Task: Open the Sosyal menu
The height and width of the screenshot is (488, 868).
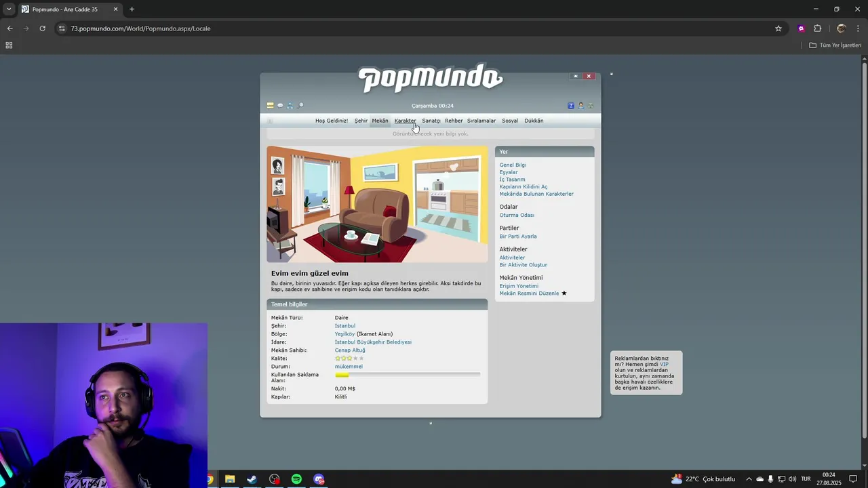Action: [x=510, y=121]
